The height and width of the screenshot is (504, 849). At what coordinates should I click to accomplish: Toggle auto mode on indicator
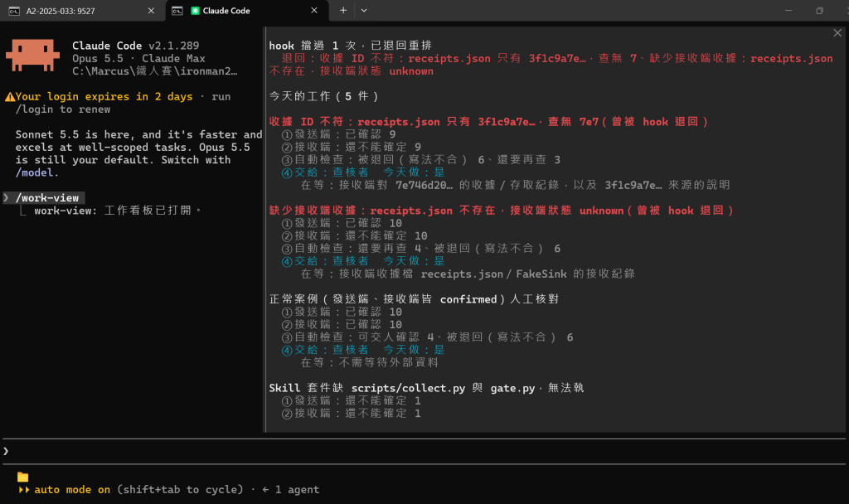point(72,490)
